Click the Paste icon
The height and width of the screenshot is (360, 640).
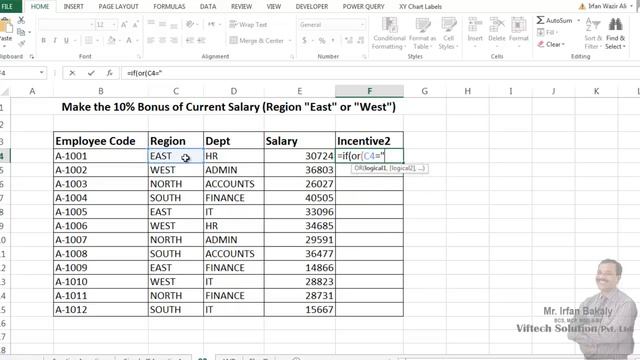pos(6,26)
